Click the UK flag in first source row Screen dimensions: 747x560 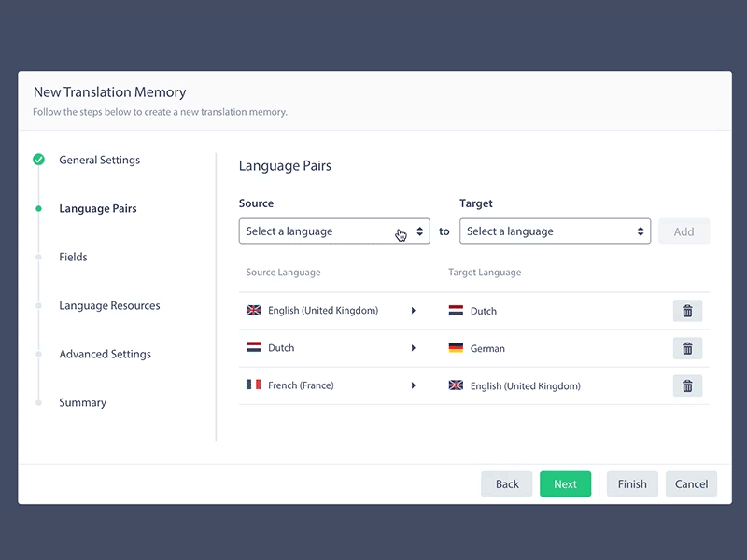253,310
